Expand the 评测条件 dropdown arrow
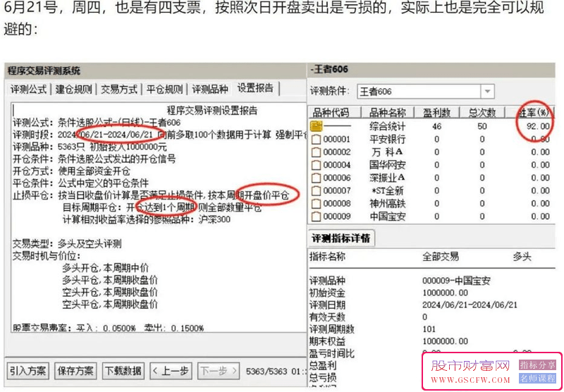564x392 pixels. point(487,92)
